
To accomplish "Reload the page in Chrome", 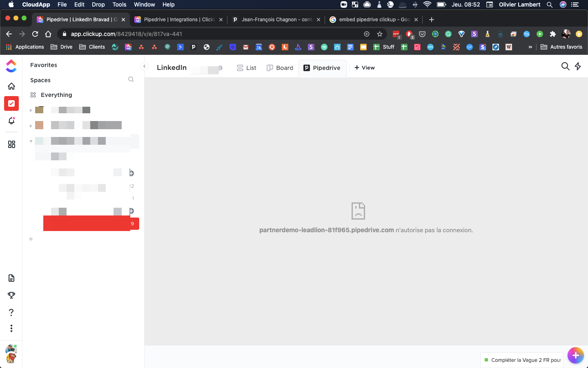I will click(35, 34).
